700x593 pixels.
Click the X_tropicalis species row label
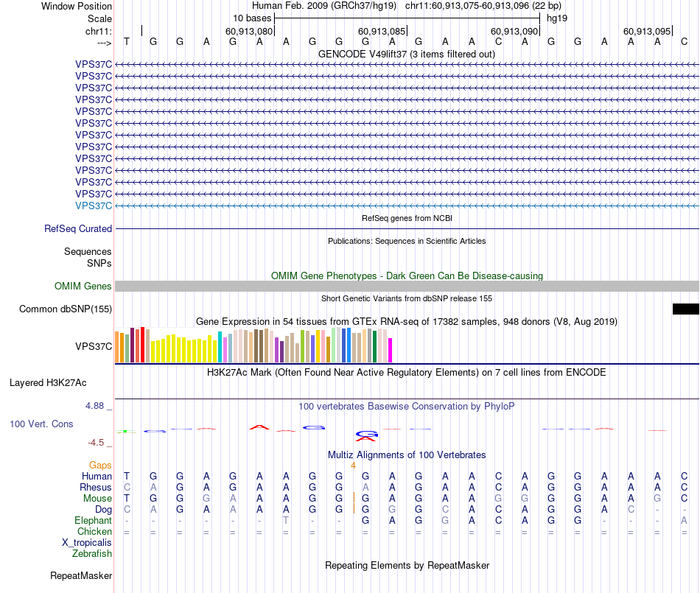click(87, 543)
